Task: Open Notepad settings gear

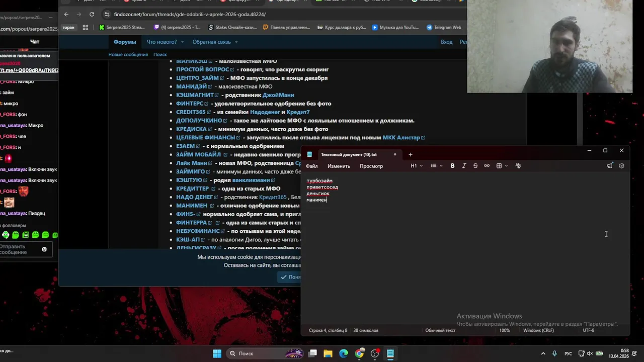Action: pos(621,165)
